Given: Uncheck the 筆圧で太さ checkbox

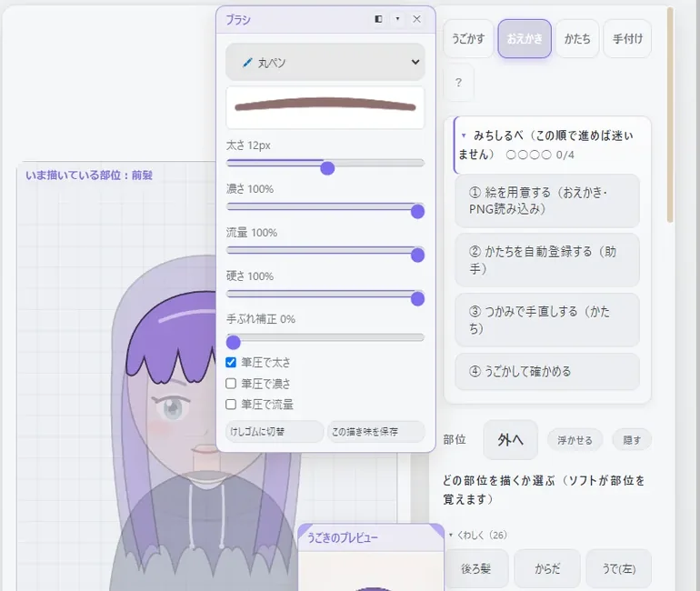Looking at the screenshot, I should (231, 362).
